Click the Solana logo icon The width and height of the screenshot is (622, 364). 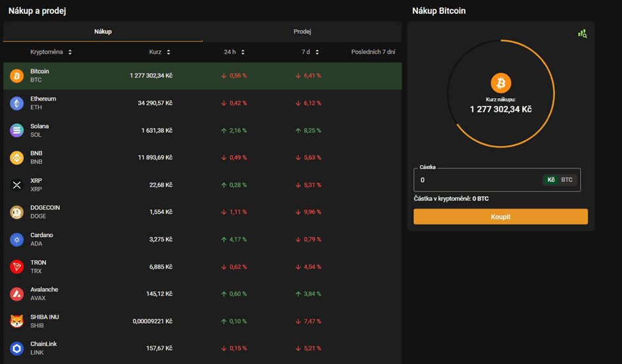click(x=16, y=130)
